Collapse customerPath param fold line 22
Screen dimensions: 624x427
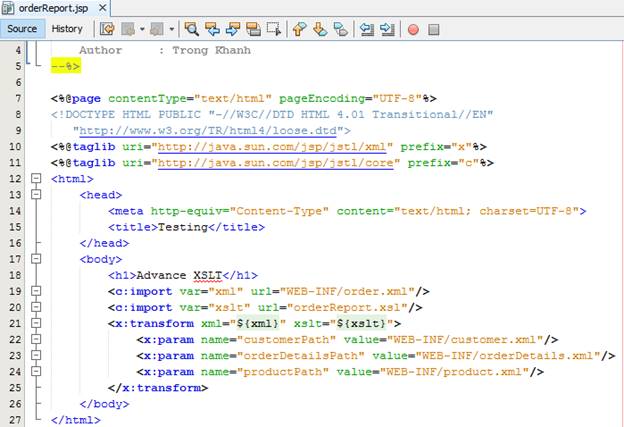tap(36, 339)
